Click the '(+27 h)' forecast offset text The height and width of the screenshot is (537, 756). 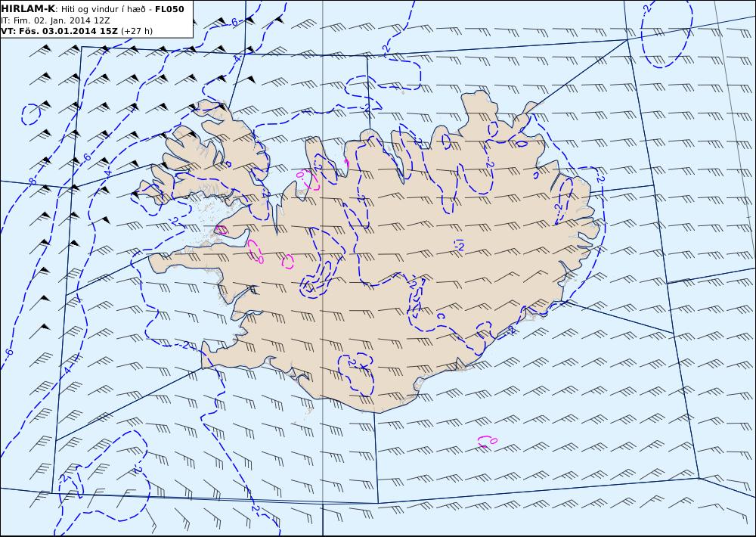click(x=136, y=31)
